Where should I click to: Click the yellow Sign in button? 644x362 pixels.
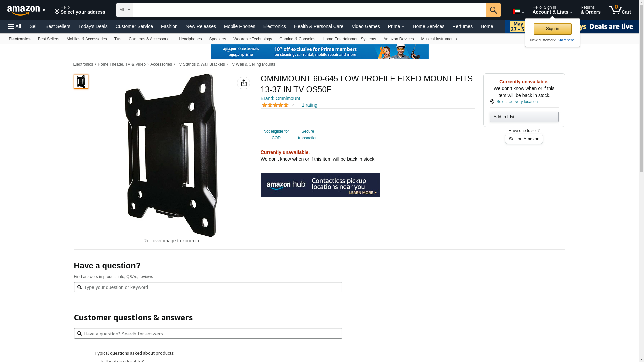click(552, 29)
